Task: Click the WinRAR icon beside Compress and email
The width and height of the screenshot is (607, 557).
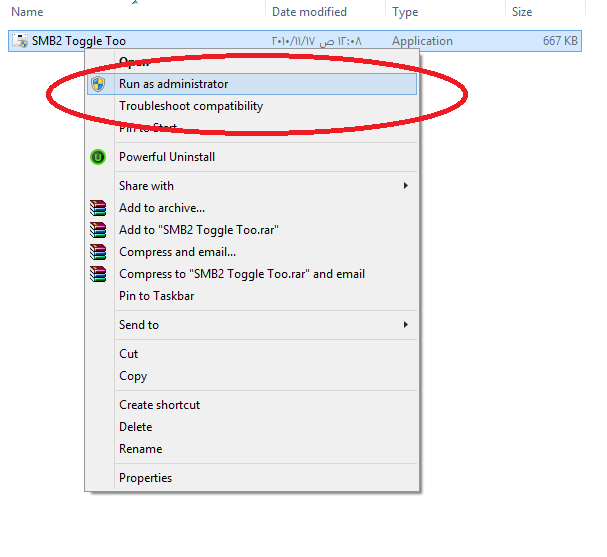Action: 97,252
